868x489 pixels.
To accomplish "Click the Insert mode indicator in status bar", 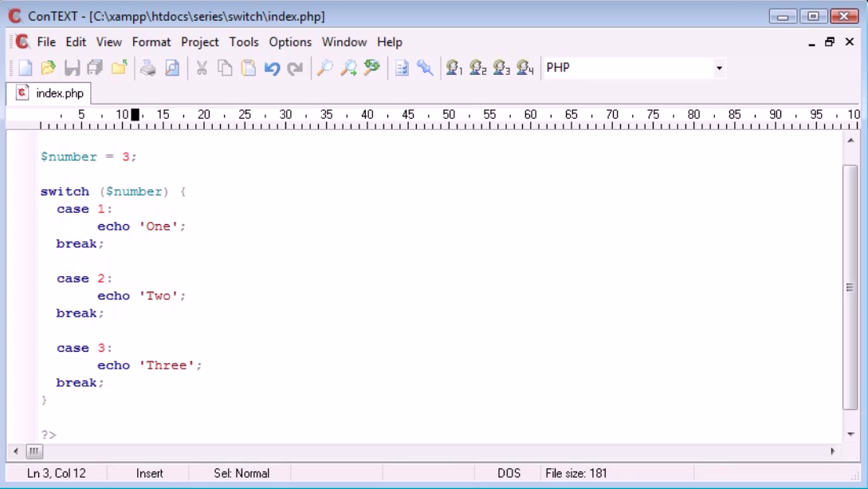I will coord(150,473).
